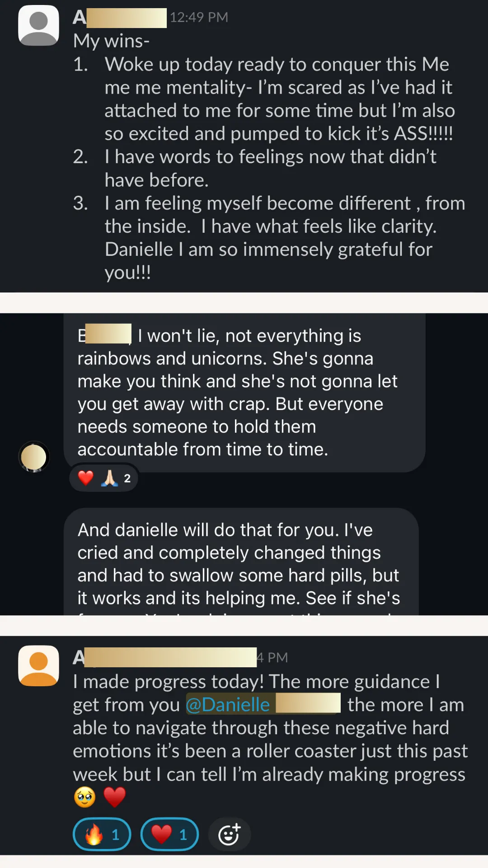The height and width of the screenshot is (868, 488).
Task: Select the 'rainbows and unicorns' chat bubble
Action: 244,392
